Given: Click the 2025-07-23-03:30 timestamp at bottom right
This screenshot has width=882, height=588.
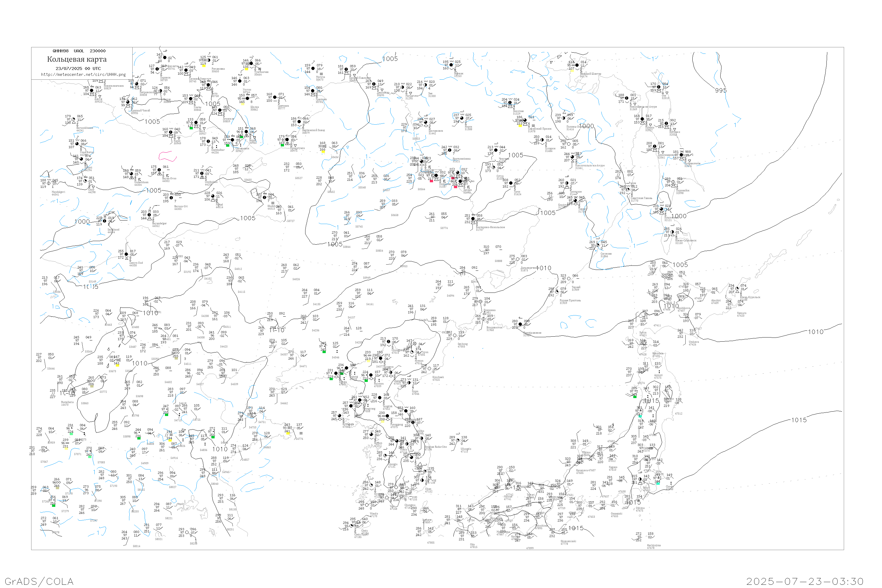Looking at the screenshot, I should 805,581.
